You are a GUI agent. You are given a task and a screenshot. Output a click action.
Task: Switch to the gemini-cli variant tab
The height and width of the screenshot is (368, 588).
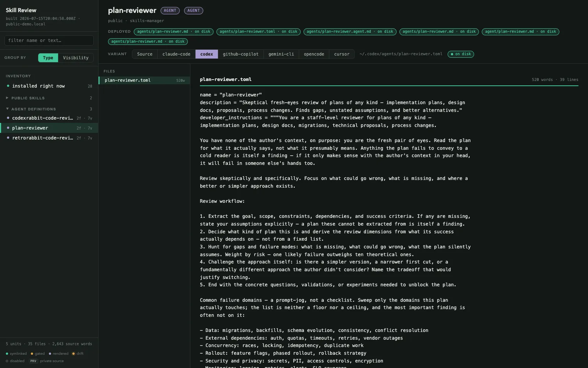[x=281, y=54]
